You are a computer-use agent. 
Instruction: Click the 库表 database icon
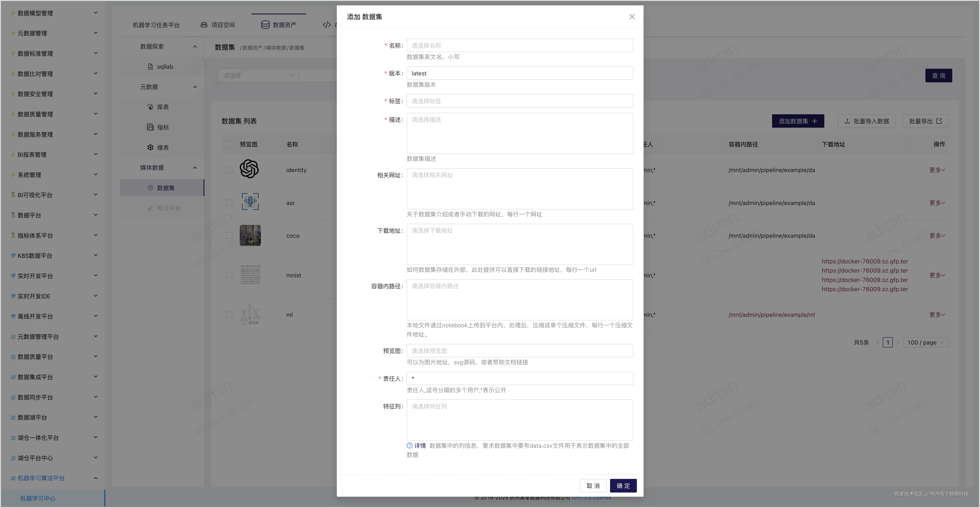150,107
